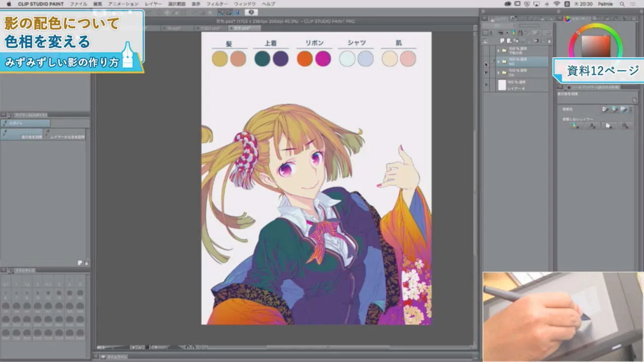
Task: Select the レイヤー4 layer thumbnail
Action: point(502,85)
